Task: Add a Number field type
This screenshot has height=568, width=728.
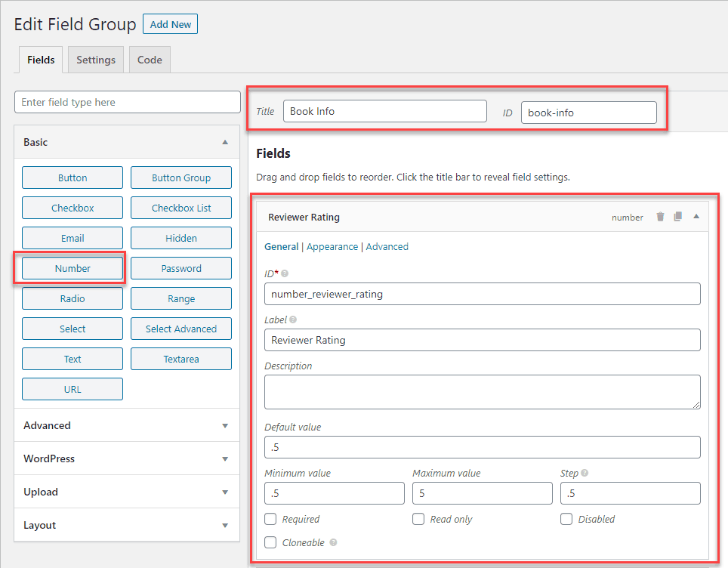Action: (72, 268)
